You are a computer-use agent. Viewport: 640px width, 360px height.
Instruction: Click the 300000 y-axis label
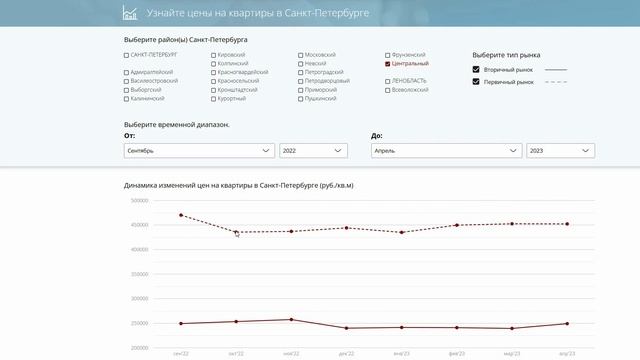[140, 299]
